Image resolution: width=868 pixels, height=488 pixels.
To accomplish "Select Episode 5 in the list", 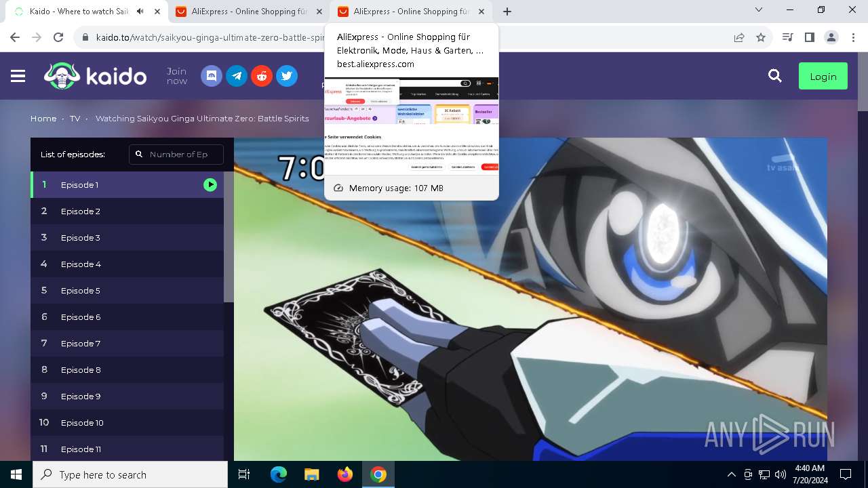I will pos(127,290).
